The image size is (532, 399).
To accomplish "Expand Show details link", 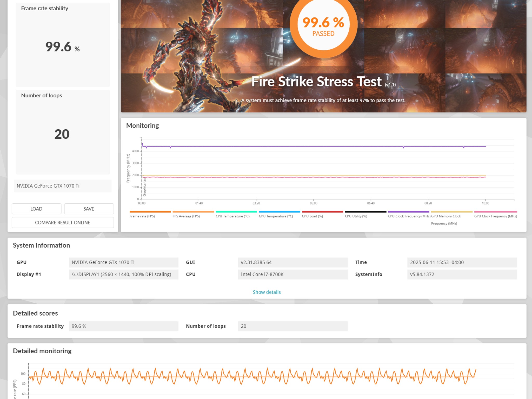I will point(267,292).
